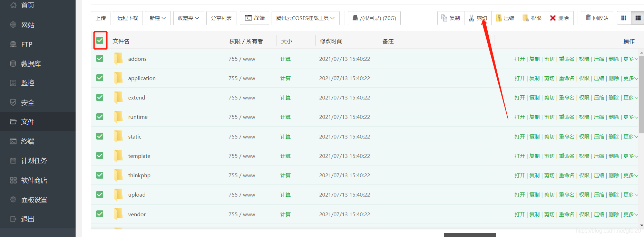Switch to list view icon

point(637,18)
